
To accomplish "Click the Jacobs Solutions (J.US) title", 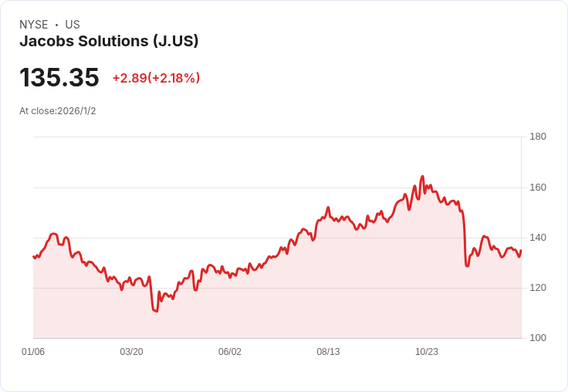I will click(109, 41).
